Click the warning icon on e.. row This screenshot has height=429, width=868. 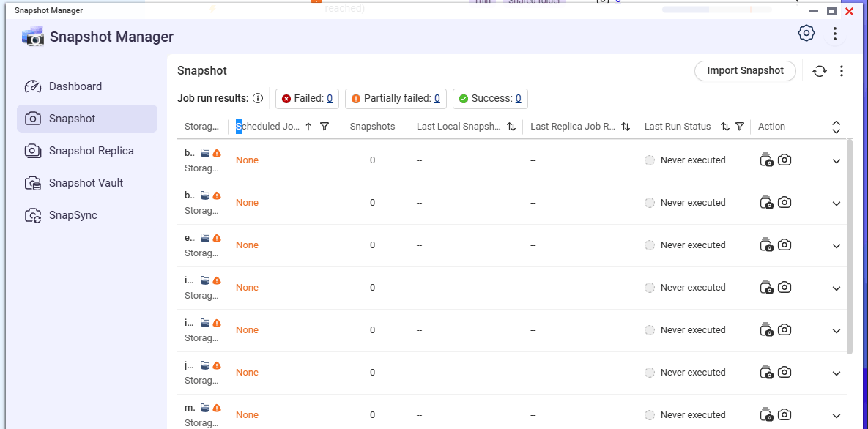click(x=217, y=238)
